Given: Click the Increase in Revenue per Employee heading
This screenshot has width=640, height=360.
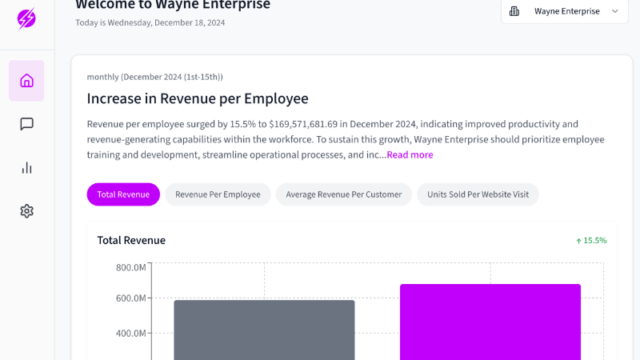Looking at the screenshot, I should [x=198, y=98].
